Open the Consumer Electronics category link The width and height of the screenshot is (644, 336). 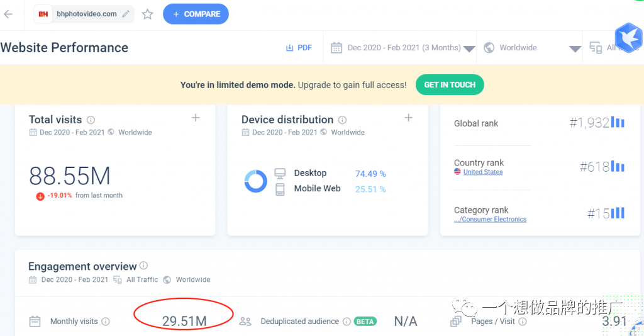(x=490, y=219)
